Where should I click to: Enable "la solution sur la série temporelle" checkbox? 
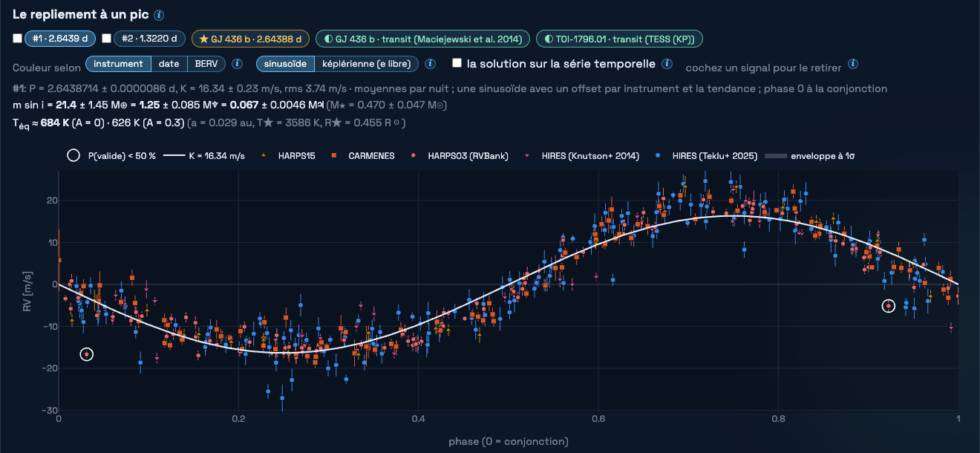(x=457, y=64)
